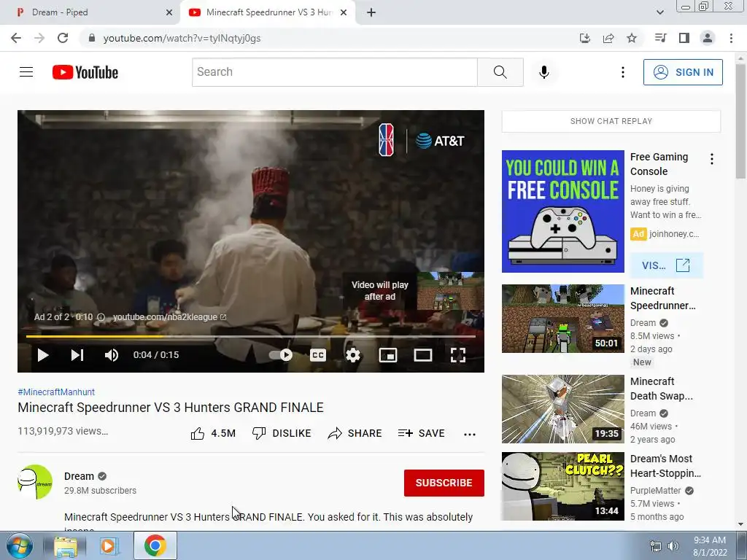This screenshot has width=747, height=560.
Task: Toggle the autoplay switch in player
Action: [x=281, y=355]
